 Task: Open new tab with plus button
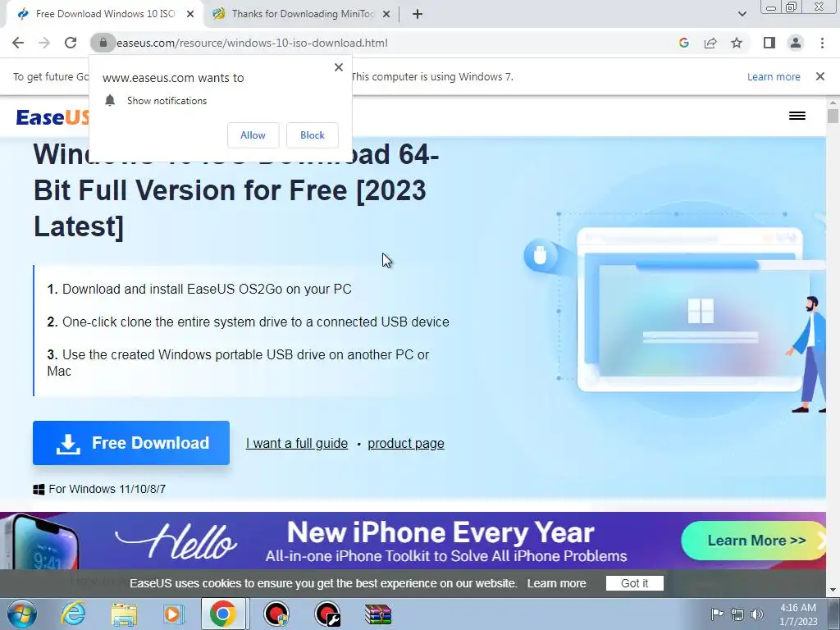click(418, 15)
